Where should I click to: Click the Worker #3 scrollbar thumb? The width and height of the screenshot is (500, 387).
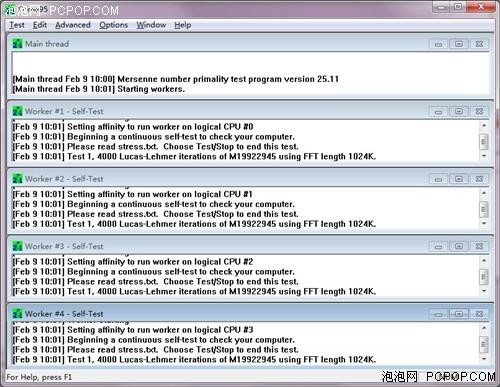484,277
